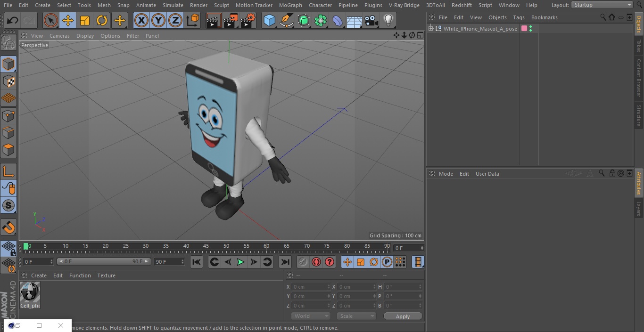The width and height of the screenshot is (644, 332).
Task: Click Make Editable icon
Action: pos(8,43)
